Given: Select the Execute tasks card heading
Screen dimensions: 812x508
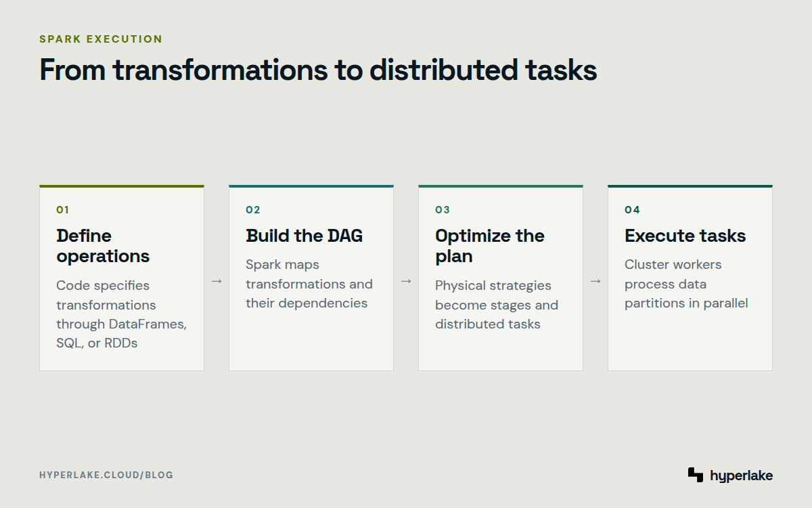Looking at the screenshot, I should click(685, 236).
